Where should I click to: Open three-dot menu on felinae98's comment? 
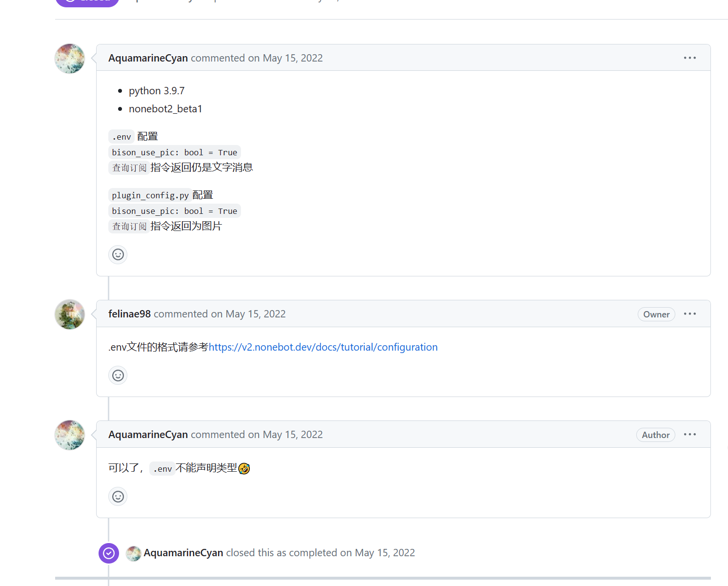click(690, 314)
